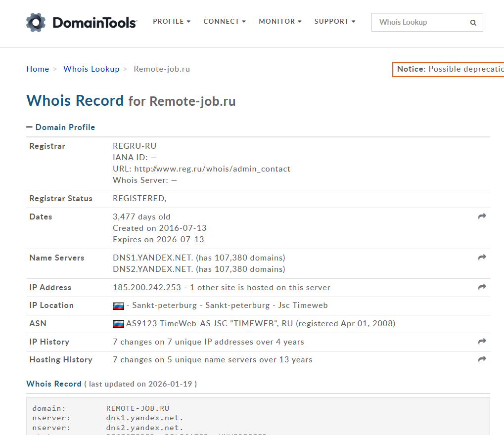Click the search magnifier icon
This screenshot has height=435, width=504.
click(473, 22)
